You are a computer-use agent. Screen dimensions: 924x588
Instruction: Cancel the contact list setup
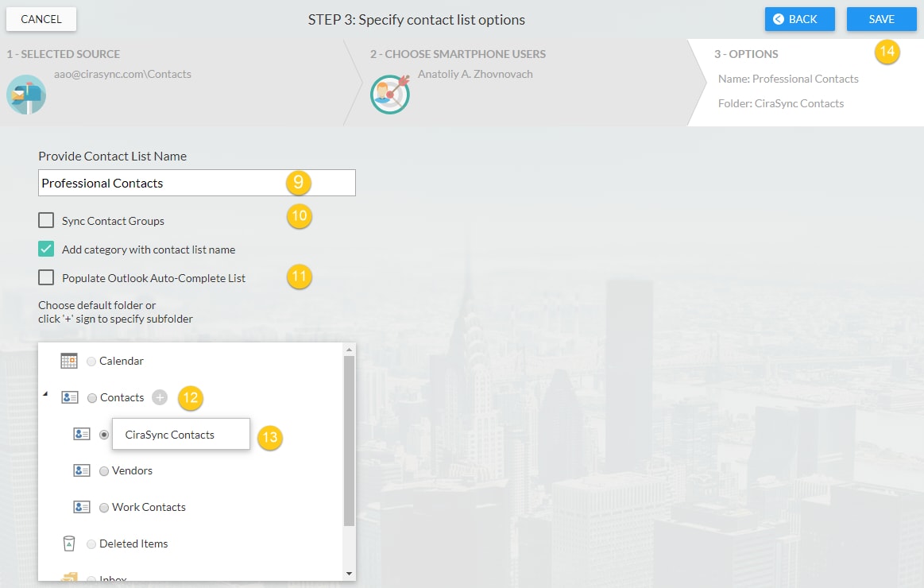41,19
